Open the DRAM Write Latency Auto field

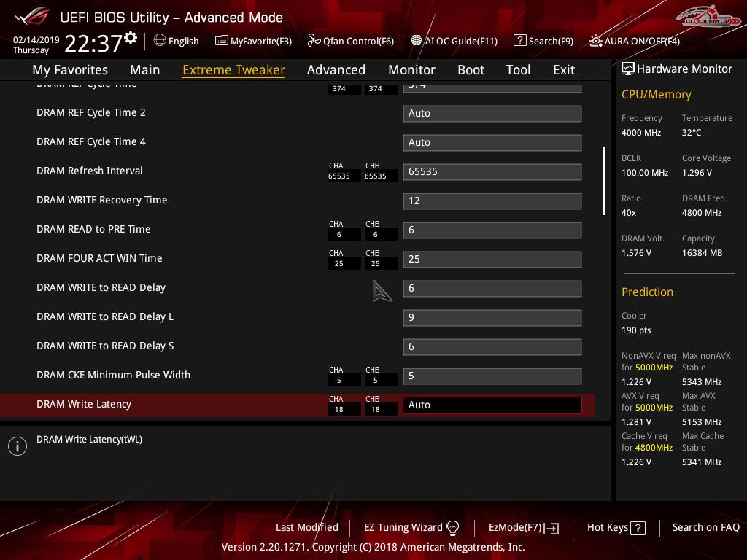492,405
